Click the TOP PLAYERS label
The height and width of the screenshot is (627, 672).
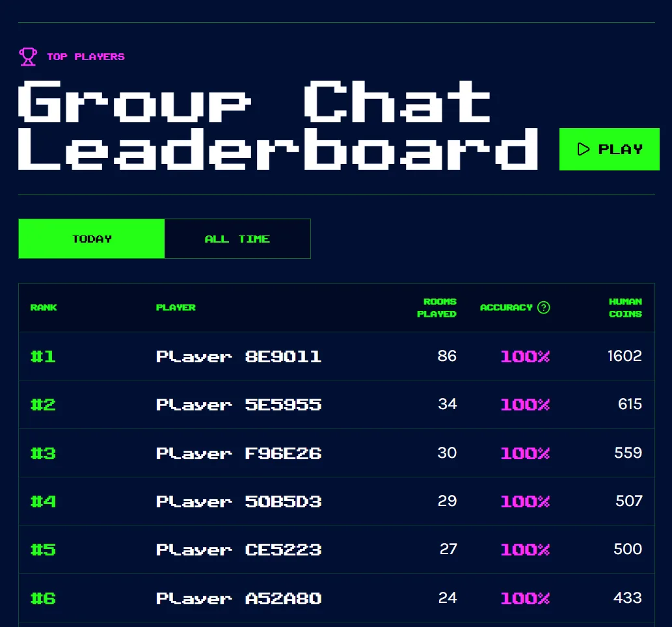point(86,57)
